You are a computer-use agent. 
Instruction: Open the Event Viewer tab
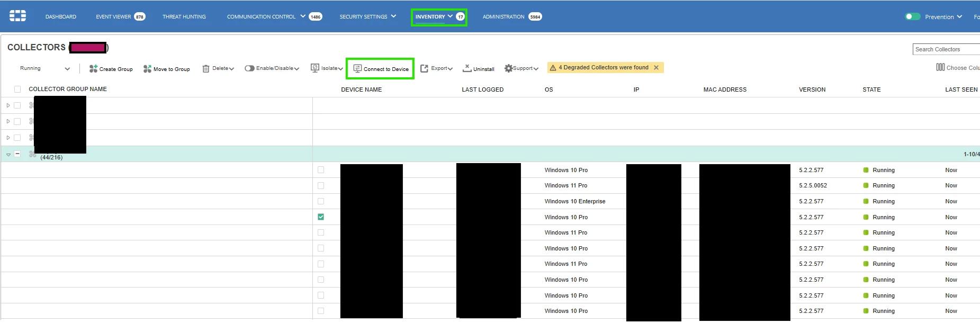pos(113,17)
